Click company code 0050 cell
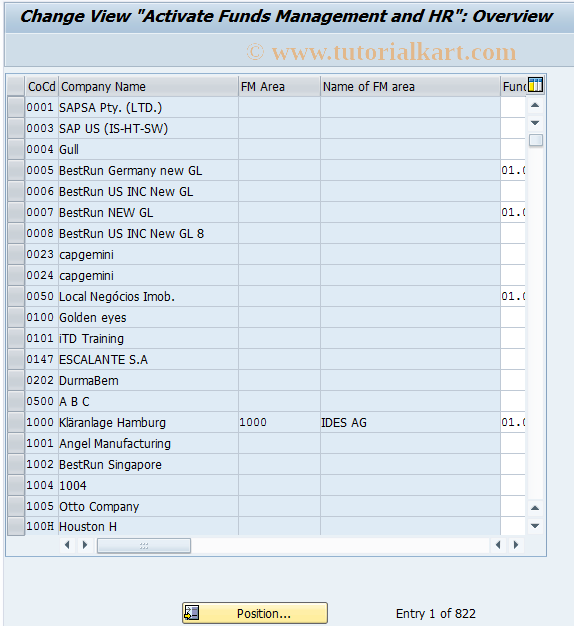The height and width of the screenshot is (626, 574). [42, 296]
